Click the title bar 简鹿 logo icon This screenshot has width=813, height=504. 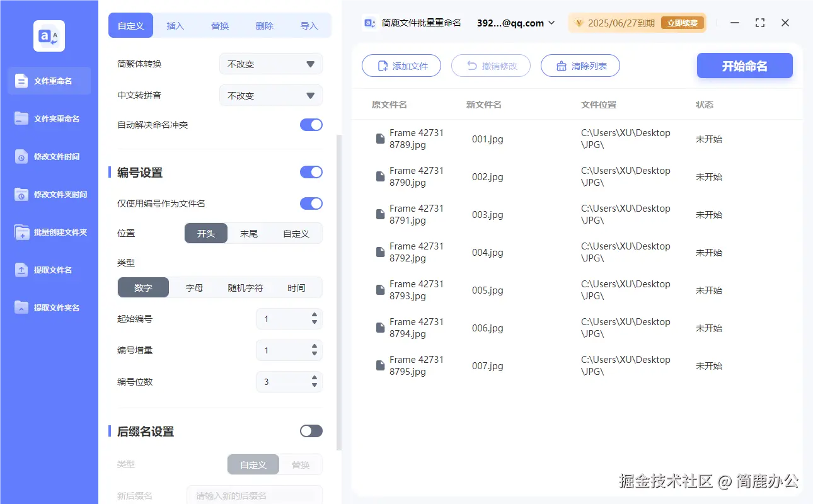370,23
